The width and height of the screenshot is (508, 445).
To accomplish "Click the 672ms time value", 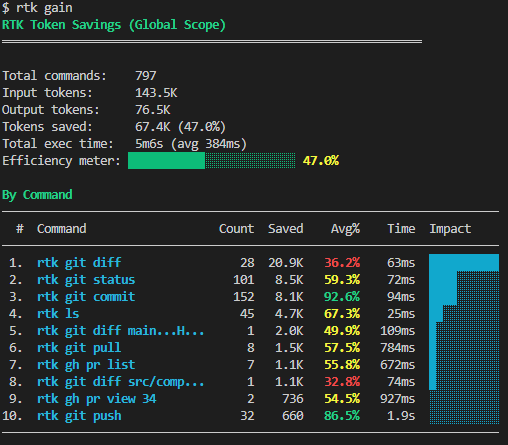I will 398,365.
